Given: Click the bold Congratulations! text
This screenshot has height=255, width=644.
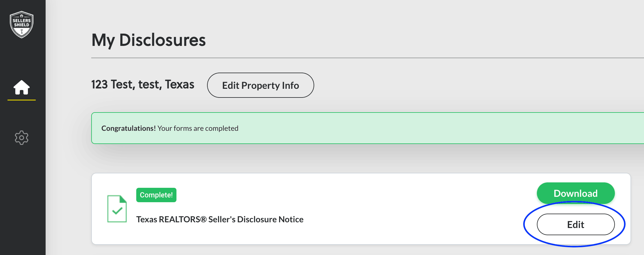Looking at the screenshot, I should point(128,128).
